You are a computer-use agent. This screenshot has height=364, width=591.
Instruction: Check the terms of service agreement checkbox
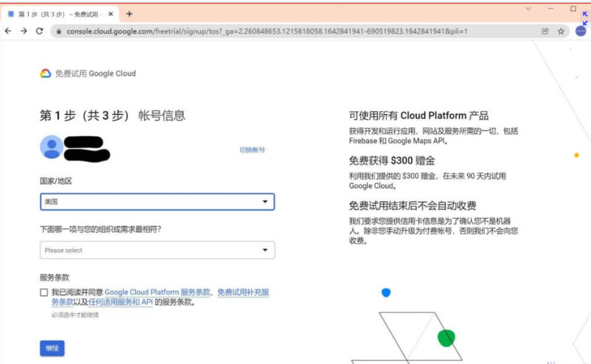(44, 292)
